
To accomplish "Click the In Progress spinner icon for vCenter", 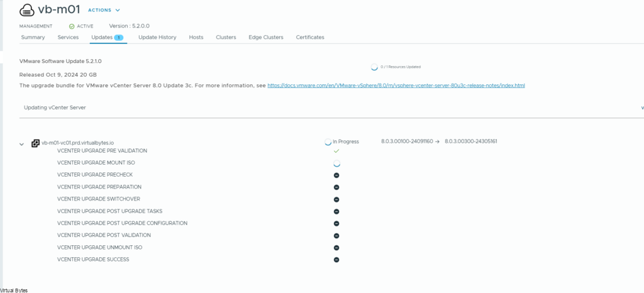I will [x=328, y=142].
